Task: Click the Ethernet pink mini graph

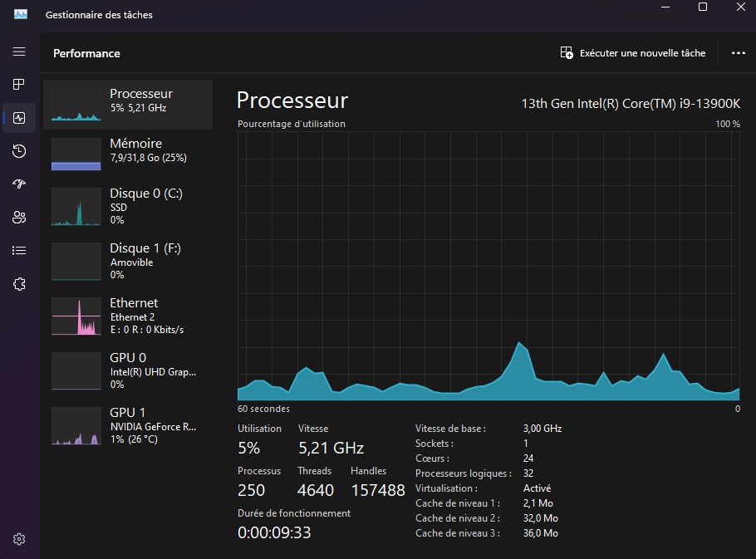Action: [76, 316]
